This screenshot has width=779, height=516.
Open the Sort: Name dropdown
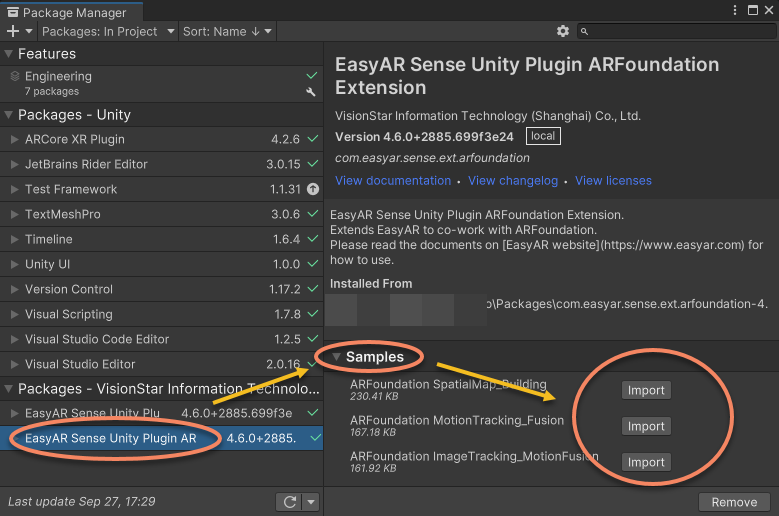tap(227, 31)
